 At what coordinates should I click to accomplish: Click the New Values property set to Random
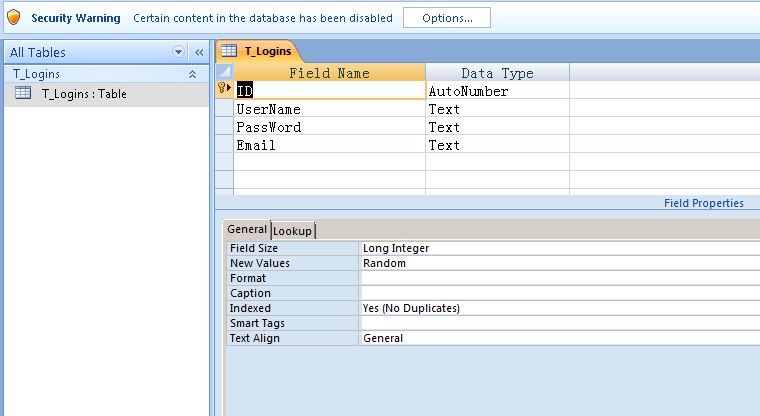[x=558, y=263]
